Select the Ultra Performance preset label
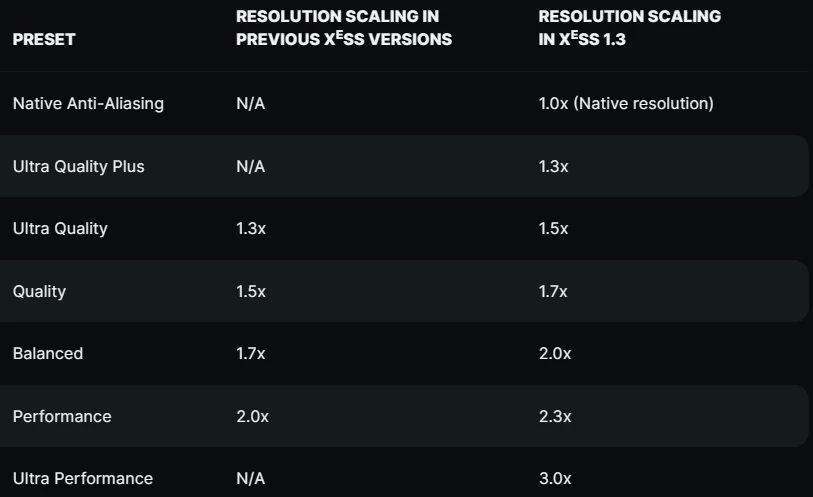 tap(83, 478)
